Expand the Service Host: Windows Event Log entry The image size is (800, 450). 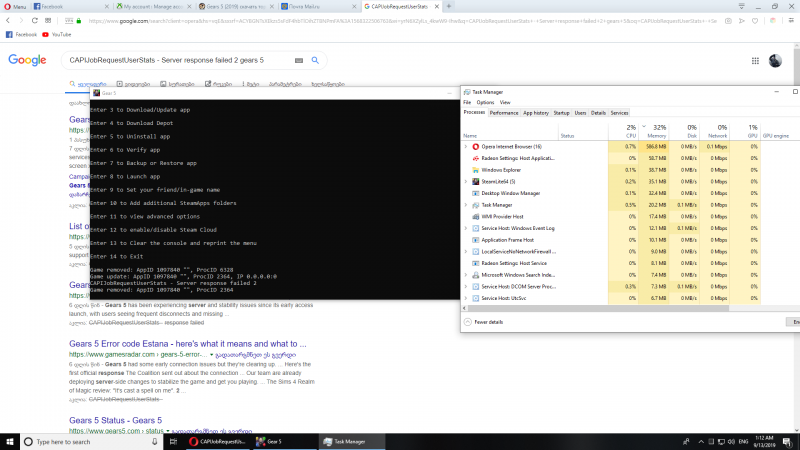tap(466, 228)
